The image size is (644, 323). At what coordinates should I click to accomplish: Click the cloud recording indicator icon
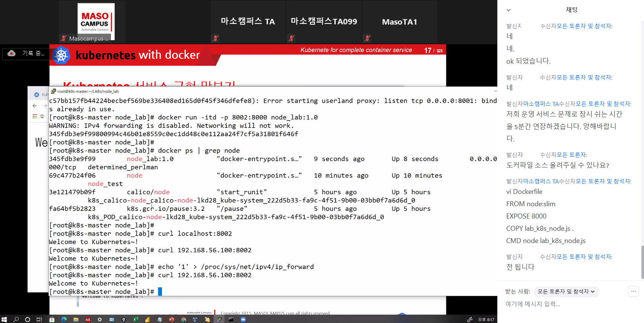[x=12, y=53]
